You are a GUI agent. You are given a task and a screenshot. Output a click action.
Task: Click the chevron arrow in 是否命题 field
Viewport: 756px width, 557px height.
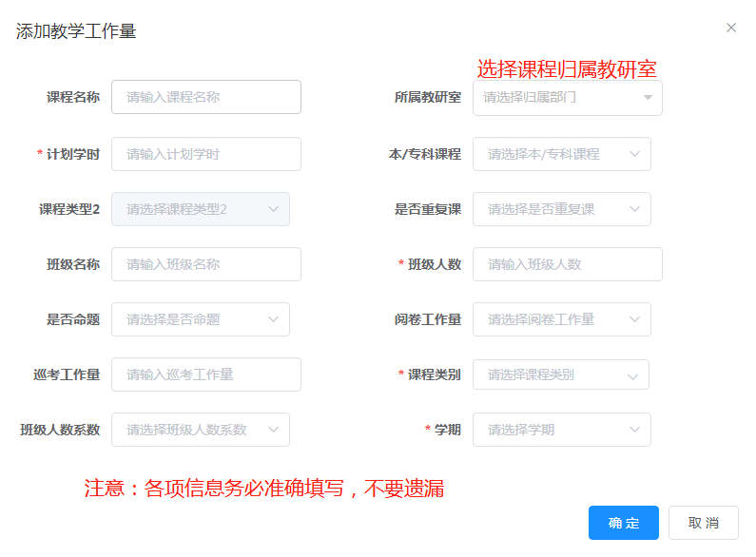(273, 319)
